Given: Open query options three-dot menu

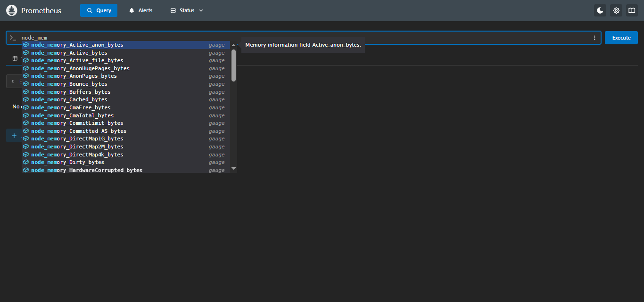Looking at the screenshot, I should 594,38.
